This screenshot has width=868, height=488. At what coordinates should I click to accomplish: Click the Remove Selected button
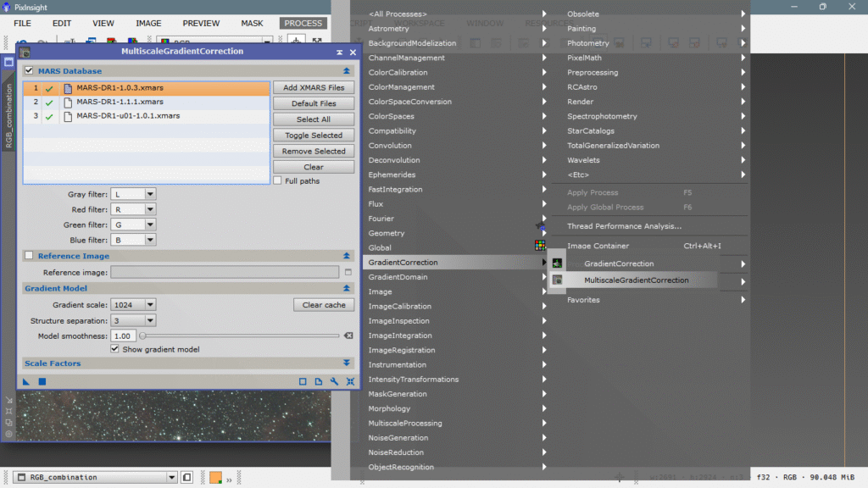coord(314,151)
